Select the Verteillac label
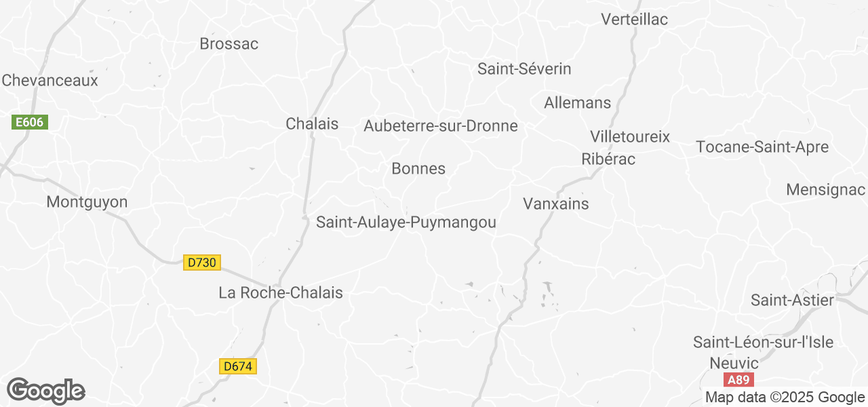 [x=635, y=20]
